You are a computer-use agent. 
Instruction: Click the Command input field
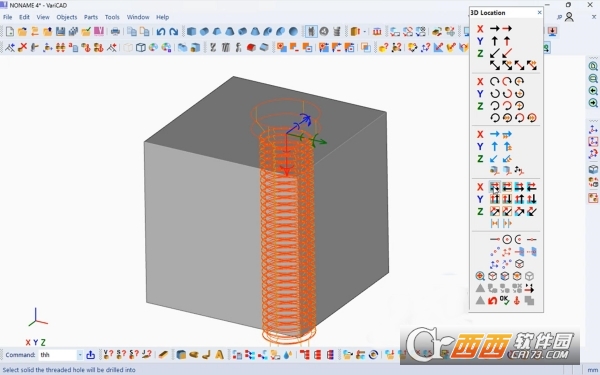coord(58,355)
